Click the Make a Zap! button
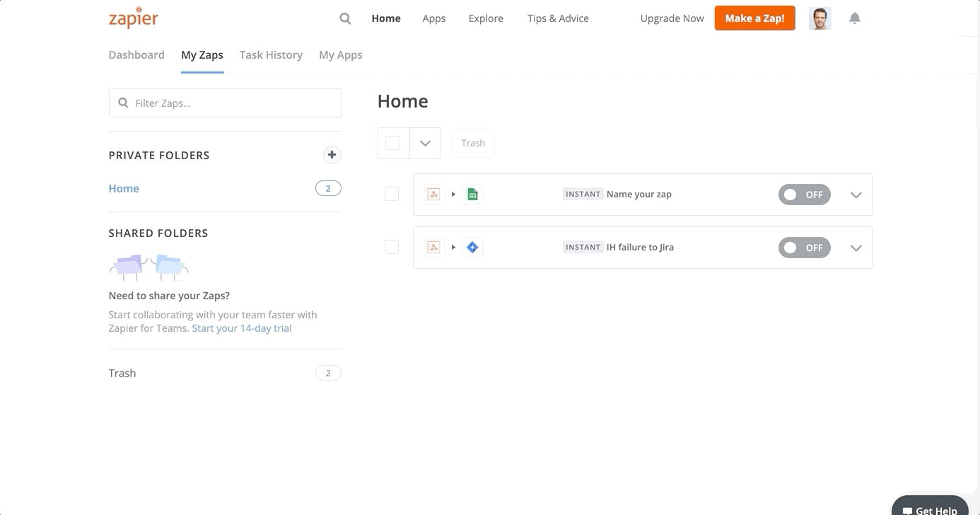The width and height of the screenshot is (980, 515). (754, 18)
